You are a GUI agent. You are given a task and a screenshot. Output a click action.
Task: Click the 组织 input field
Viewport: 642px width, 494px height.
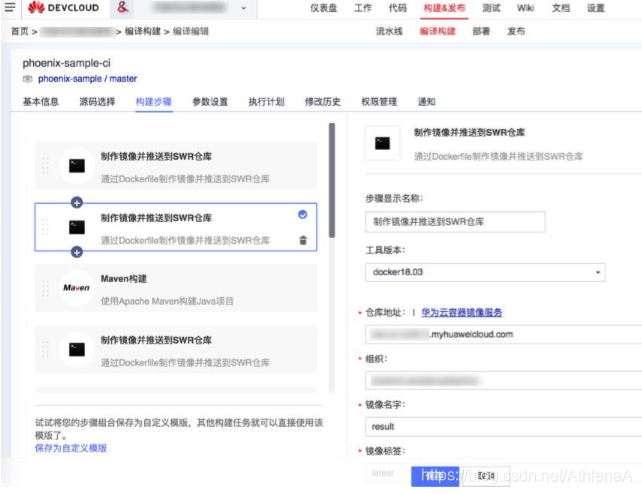504,381
